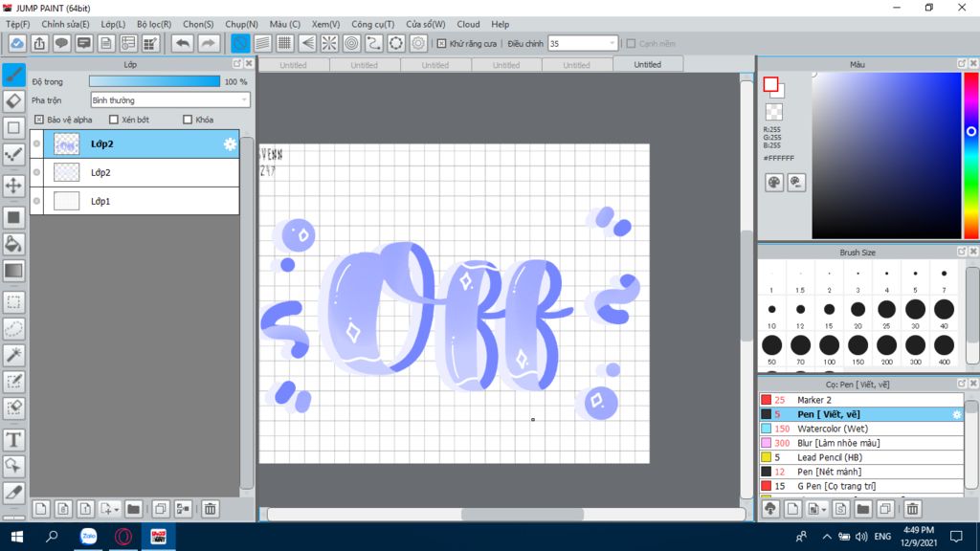Enable radial snap guide
Image resolution: width=980 pixels, height=551 pixels.
[x=329, y=43]
